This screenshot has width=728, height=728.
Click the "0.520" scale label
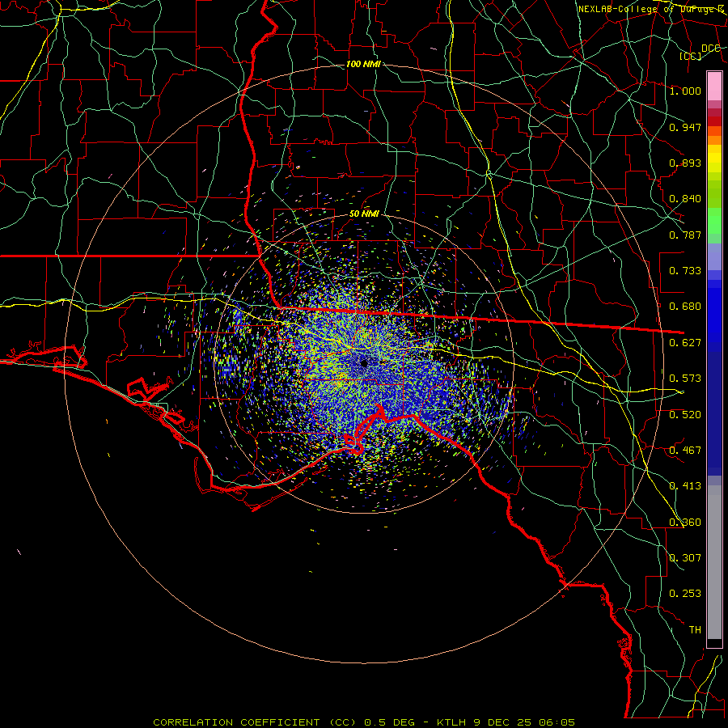tap(685, 415)
